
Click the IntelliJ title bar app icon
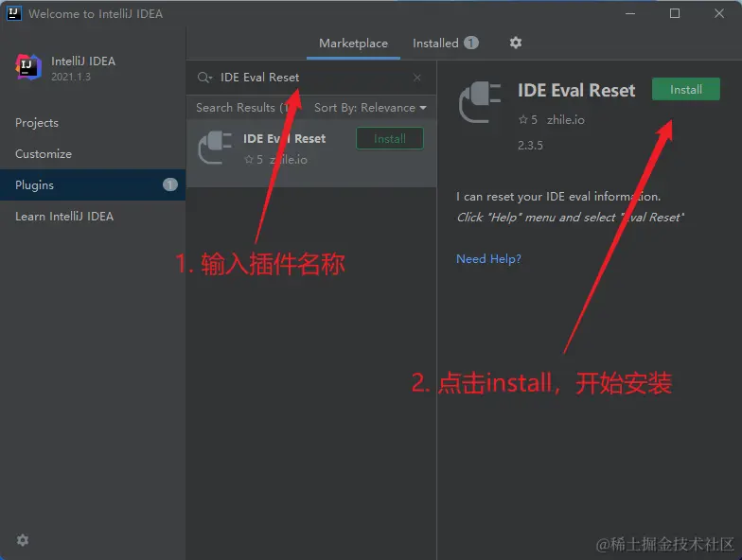point(14,13)
